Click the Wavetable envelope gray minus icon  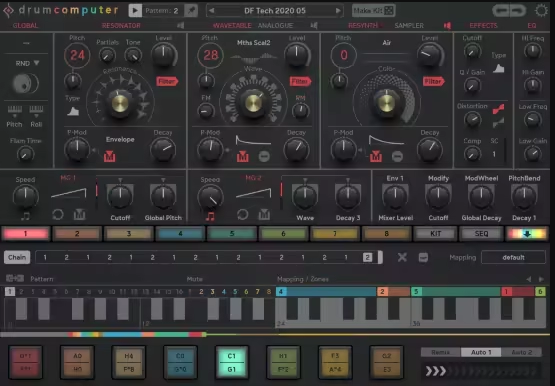pos(264,156)
